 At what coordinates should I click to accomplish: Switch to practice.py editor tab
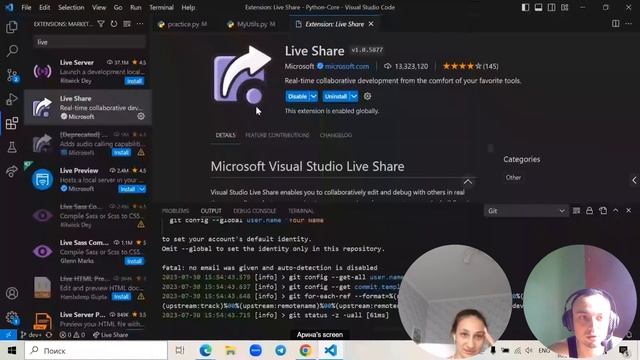coord(183,24)
